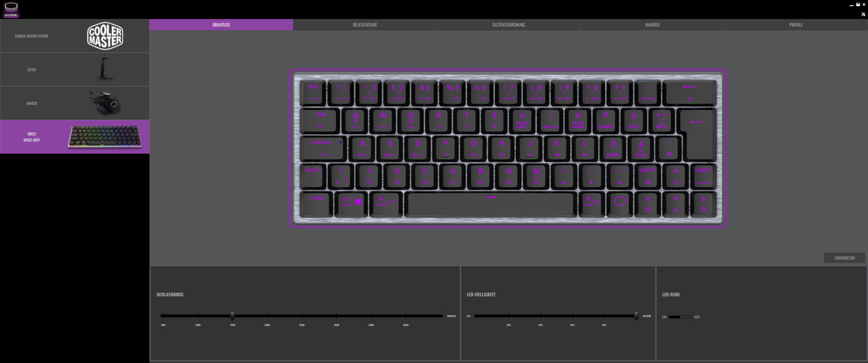Click the M key labeled P4

tap(536, 176)
